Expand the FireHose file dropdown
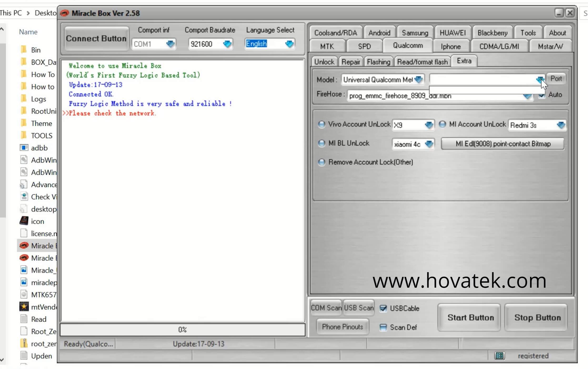The image size is (588, 369). 527,96
